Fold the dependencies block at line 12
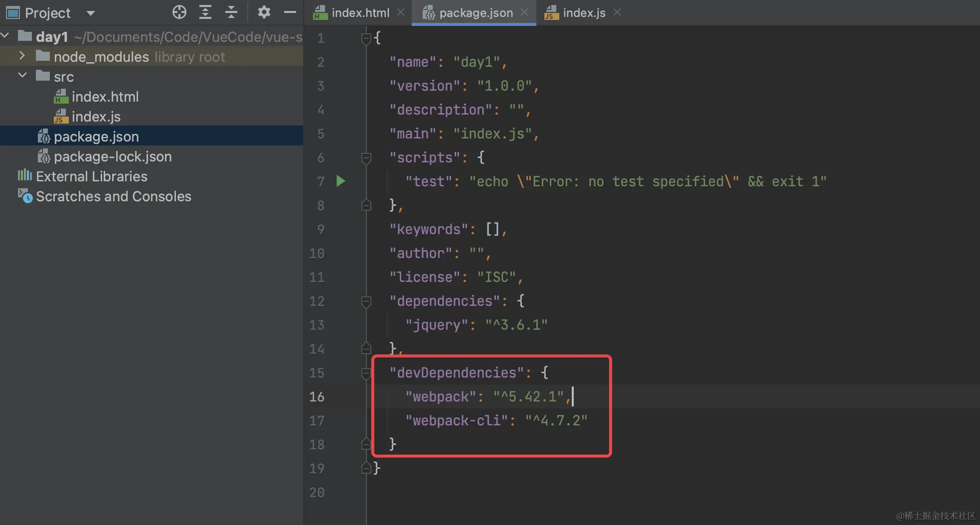980x525 pixels. click(366, 301)
